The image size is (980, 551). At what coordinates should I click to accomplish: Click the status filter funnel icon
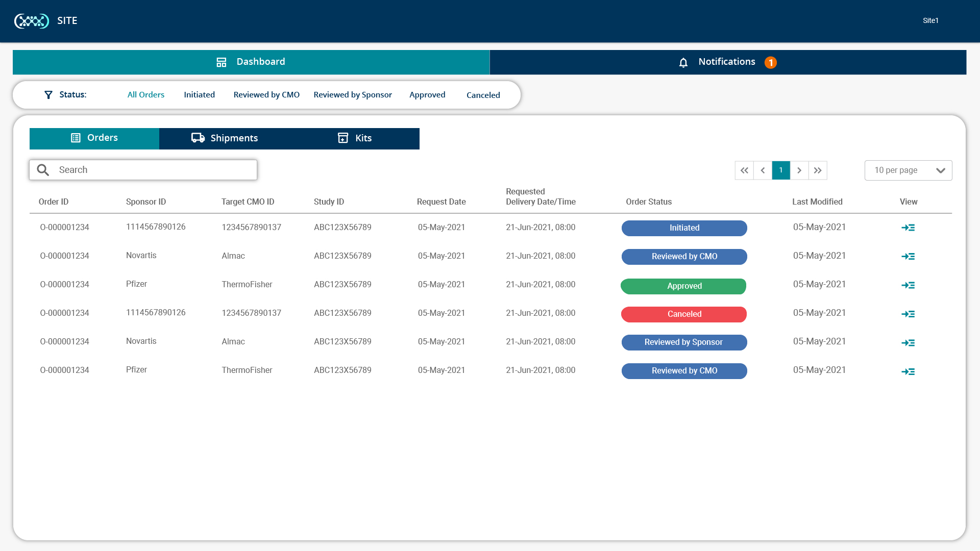[48, 94]
